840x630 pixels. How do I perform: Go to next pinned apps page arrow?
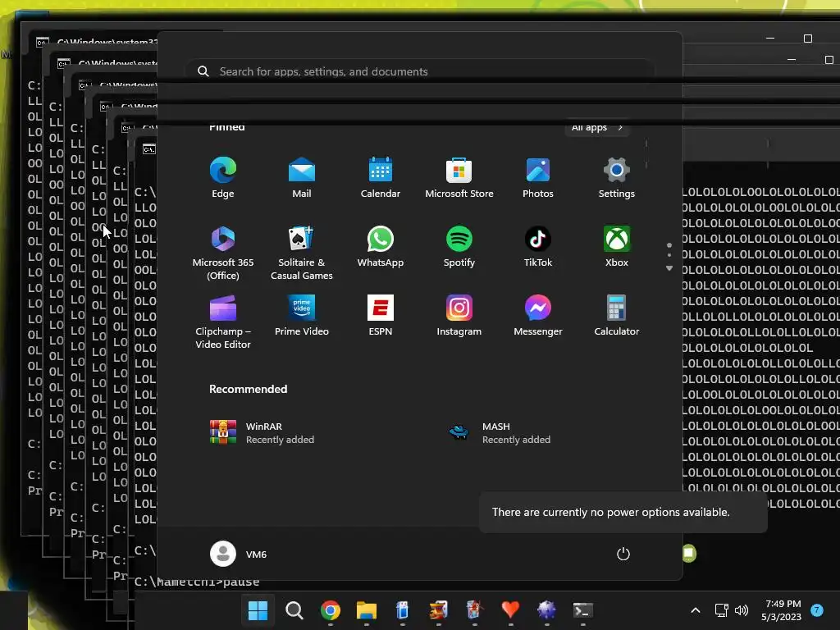point(669,268)
